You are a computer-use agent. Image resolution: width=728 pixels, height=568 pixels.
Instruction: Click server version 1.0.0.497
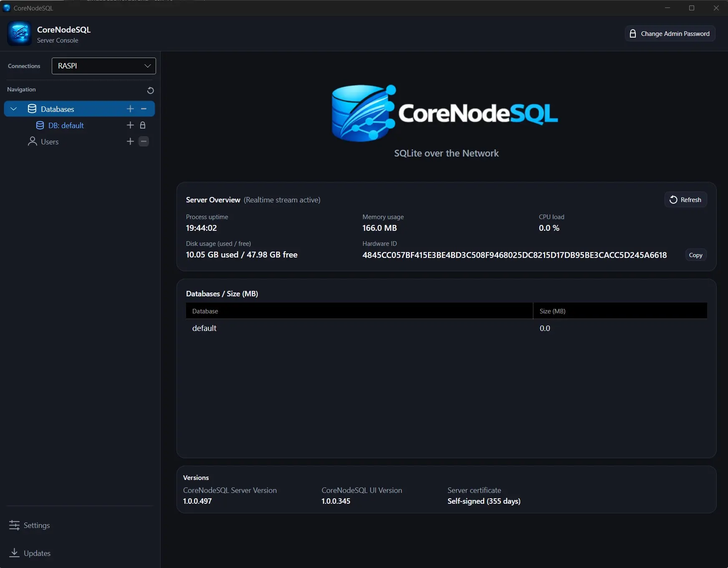197,501
